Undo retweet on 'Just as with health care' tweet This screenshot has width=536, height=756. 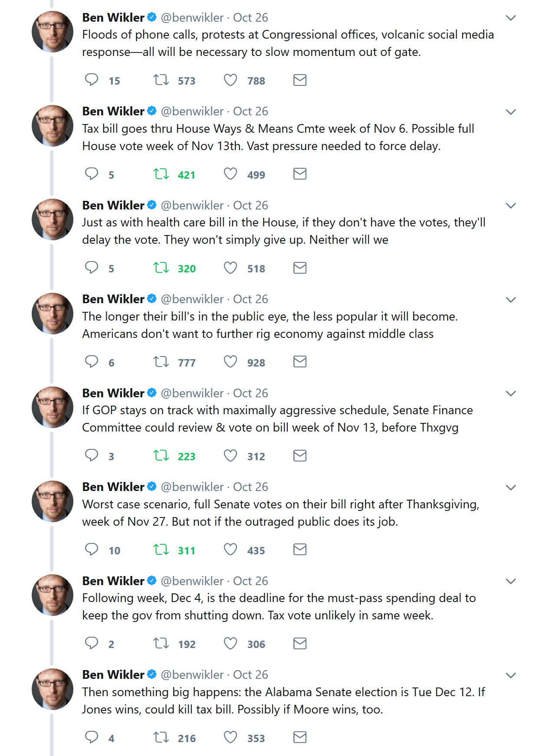click(161, 268)
